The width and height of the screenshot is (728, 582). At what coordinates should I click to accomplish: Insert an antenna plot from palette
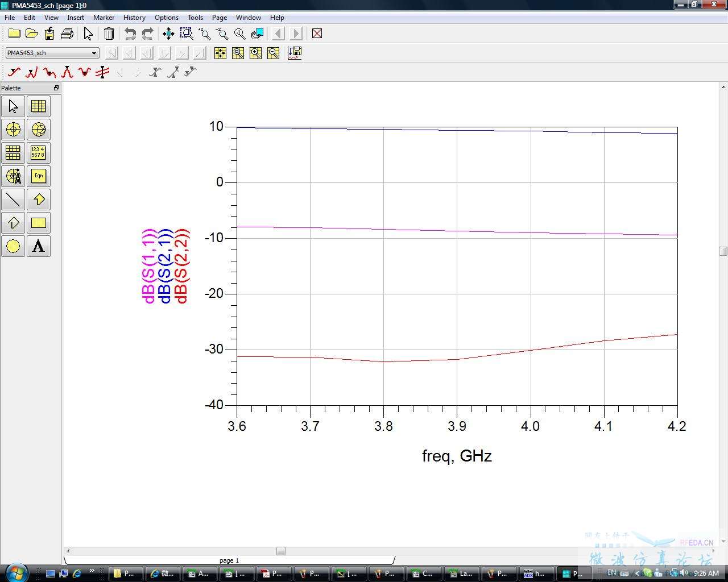pyautogui.click(x=13, y=176)
